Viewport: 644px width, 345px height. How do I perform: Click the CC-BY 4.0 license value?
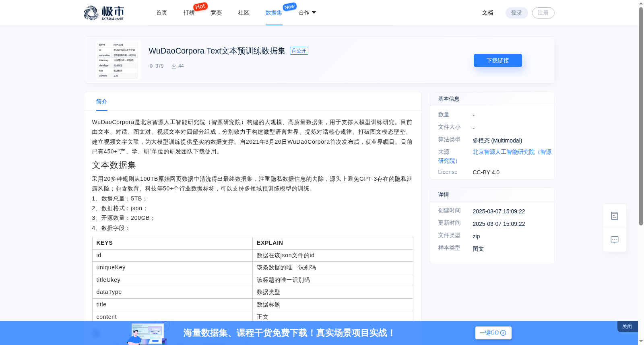click(486, 172)
